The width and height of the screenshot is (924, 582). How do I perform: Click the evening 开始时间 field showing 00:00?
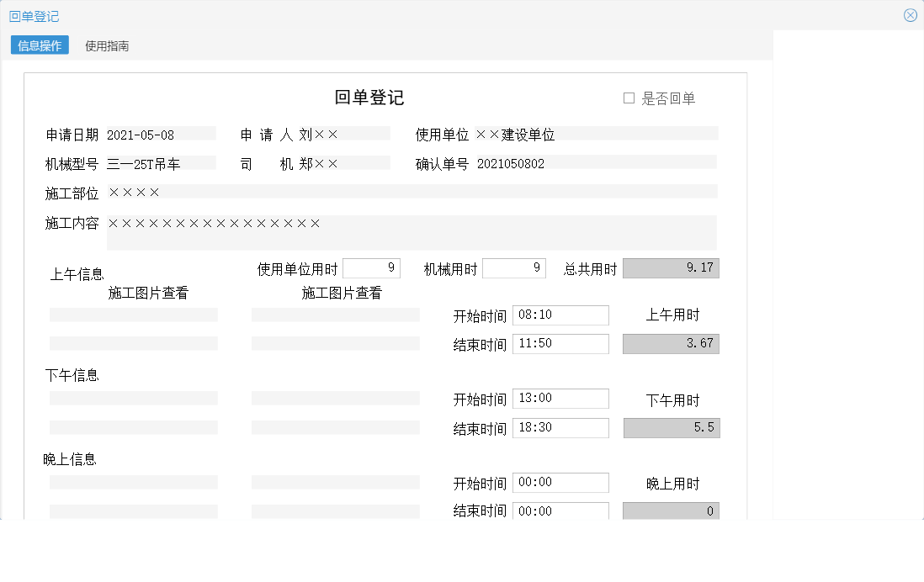pos(560,482)
